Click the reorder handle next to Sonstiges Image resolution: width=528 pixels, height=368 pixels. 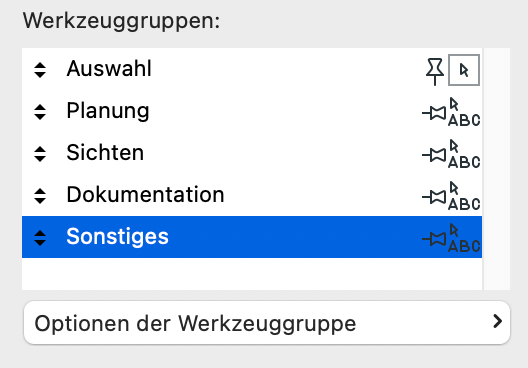point(40,238)
